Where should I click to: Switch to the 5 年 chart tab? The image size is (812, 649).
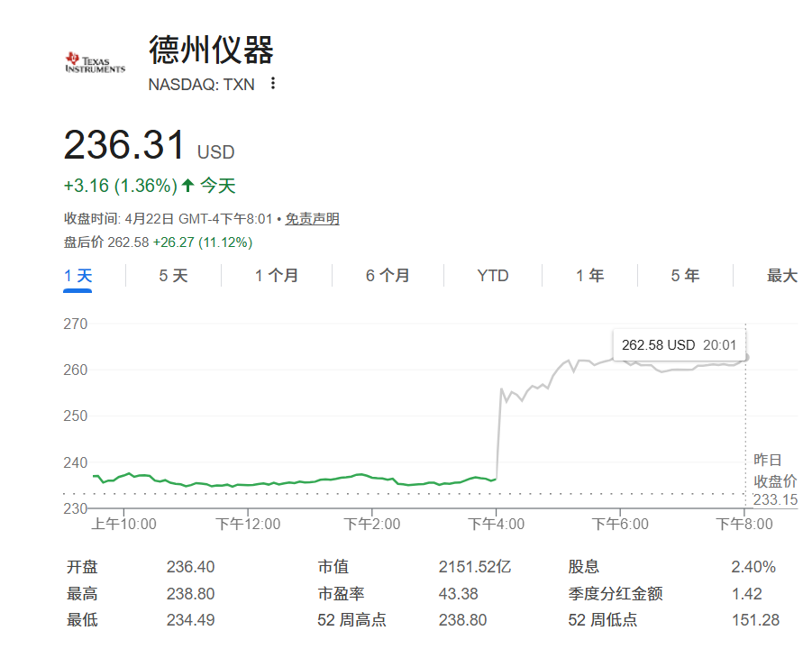[685, 276]
